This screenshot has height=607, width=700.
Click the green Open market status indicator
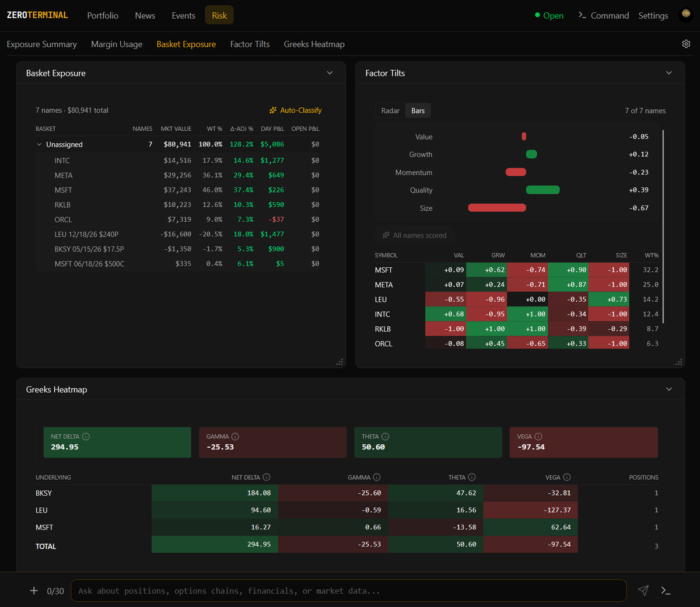pyautogui.click(x=549, y=16)
